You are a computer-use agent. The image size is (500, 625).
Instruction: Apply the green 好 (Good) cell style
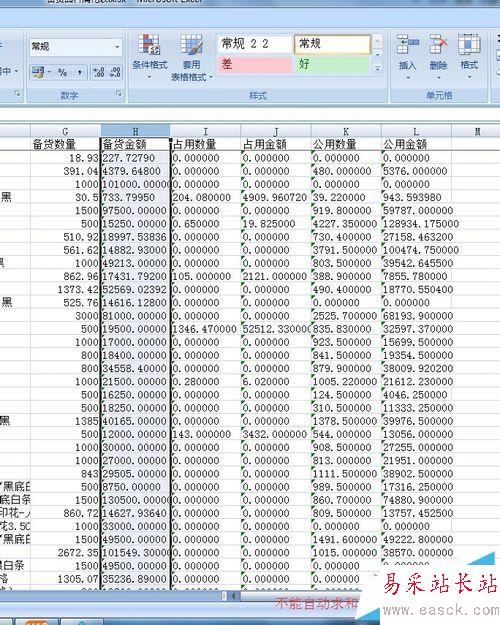pyautogui.click(x=333, y=64)
